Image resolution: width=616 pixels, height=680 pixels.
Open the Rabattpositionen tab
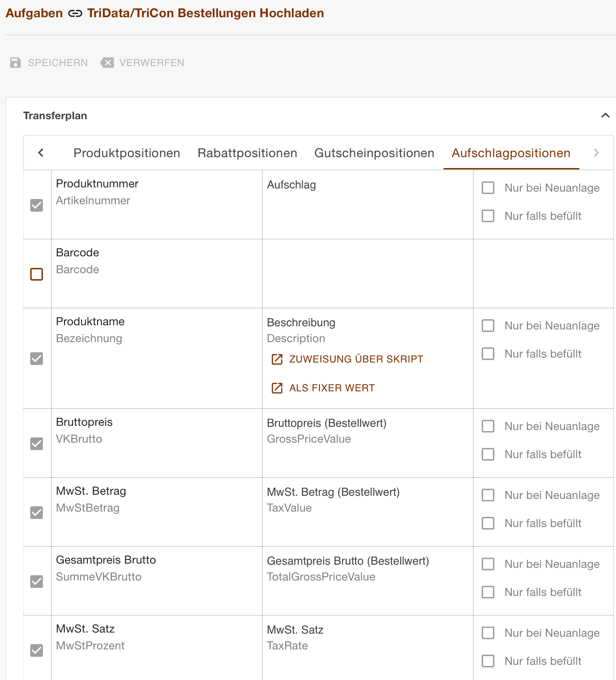[247, 153]
